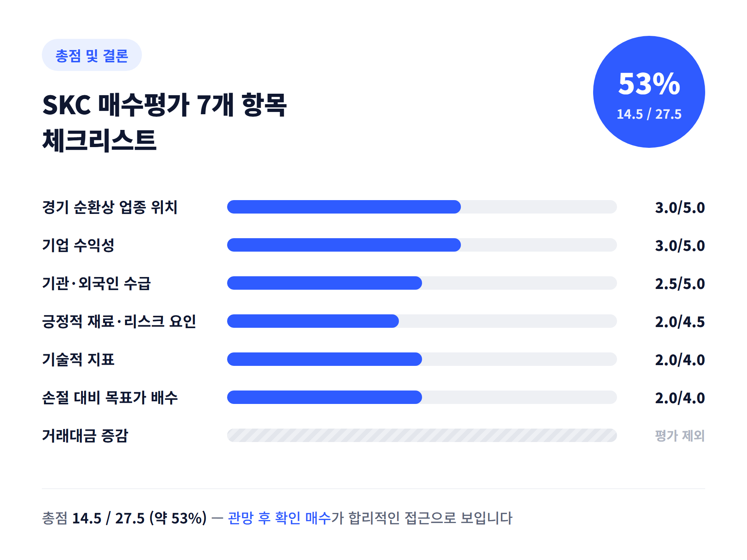Screen dimensions: 747x560
Task: Open the 관망 후 확인 매수 link
Action: click(279, 518)
